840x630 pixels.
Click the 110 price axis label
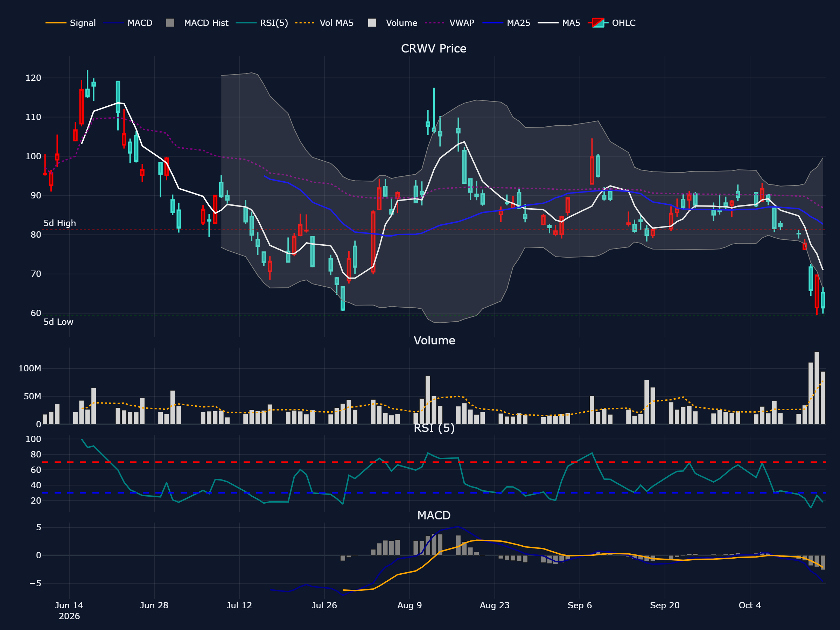click(33, 117)
